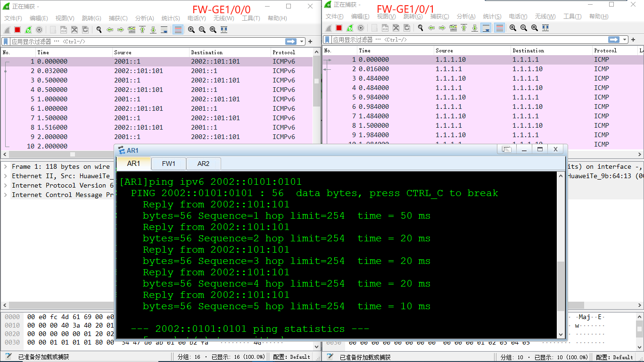Viewport: 644px width, 362px height.
Task: Apply display filter arrow in FW-GE1/0/1 window
Action: click(x=614, y=40)
